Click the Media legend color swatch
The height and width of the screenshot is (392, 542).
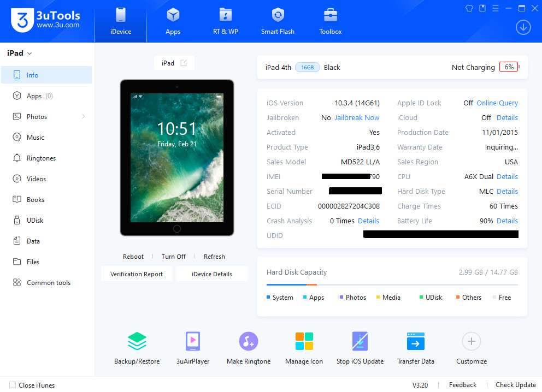[x=378, y=297]
